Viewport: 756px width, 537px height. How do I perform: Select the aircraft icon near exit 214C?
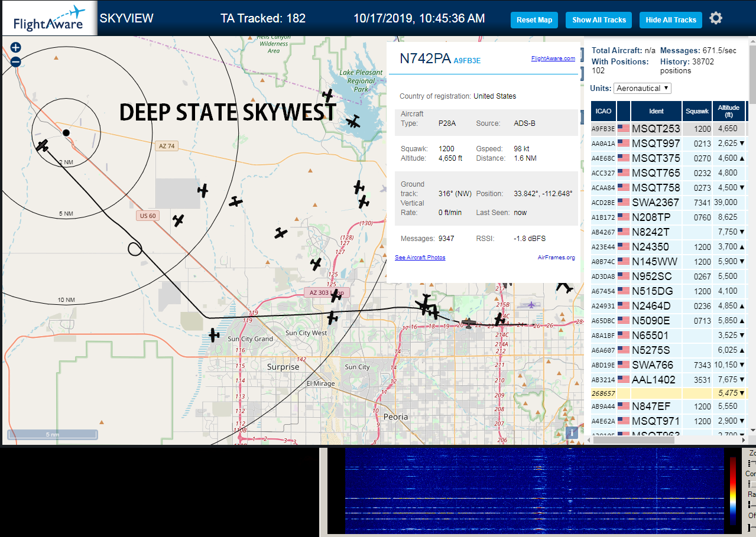pyautogui.click(x=499, y=318)
